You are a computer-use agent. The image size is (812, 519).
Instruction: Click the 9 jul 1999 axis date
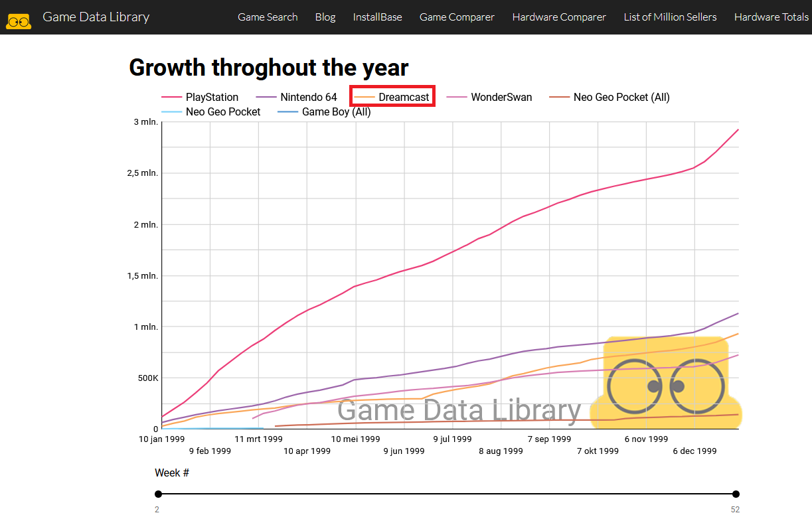(452, 439)
